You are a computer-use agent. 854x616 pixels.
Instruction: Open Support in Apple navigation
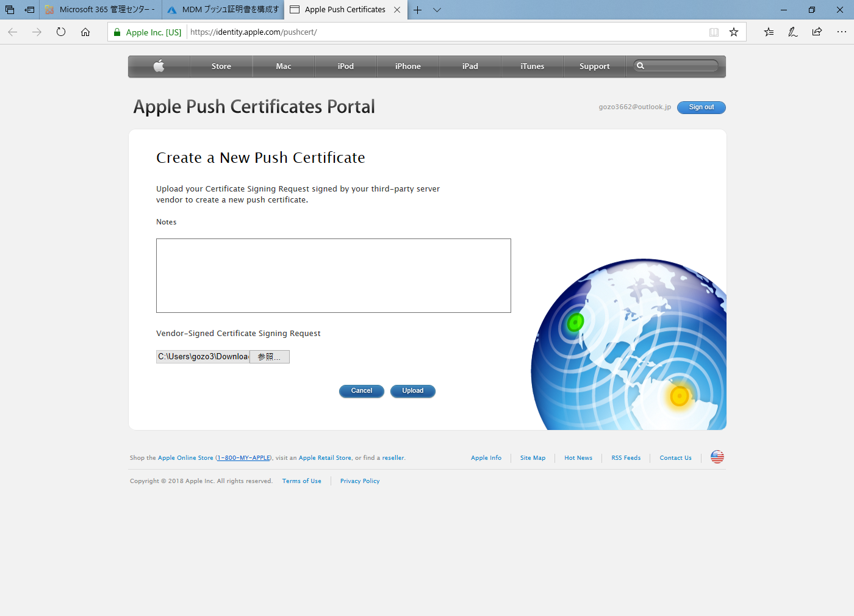[595, 66]
